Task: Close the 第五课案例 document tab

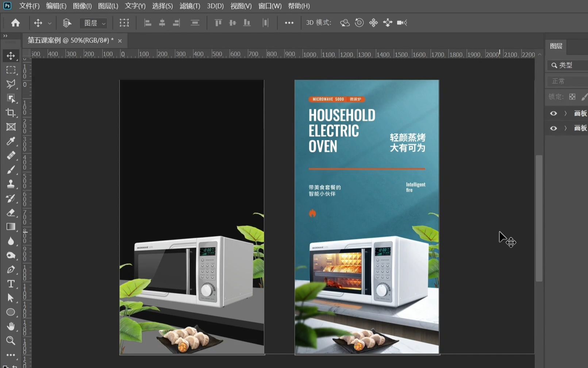Action: [120, 41]
